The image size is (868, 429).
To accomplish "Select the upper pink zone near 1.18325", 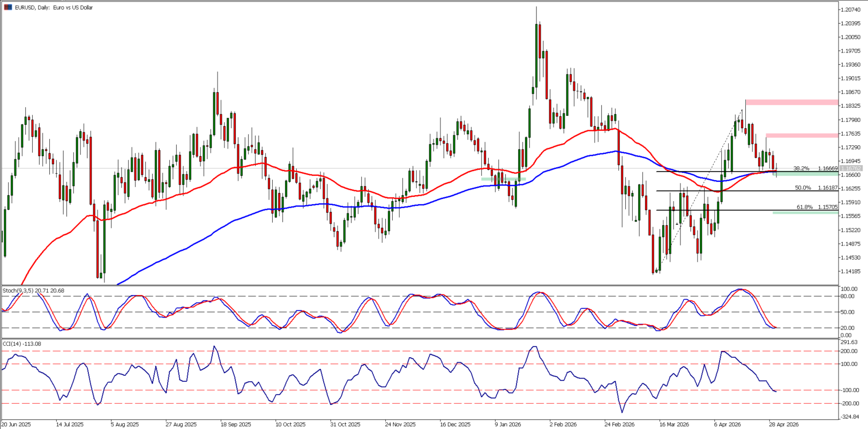I will coord(791,102).
